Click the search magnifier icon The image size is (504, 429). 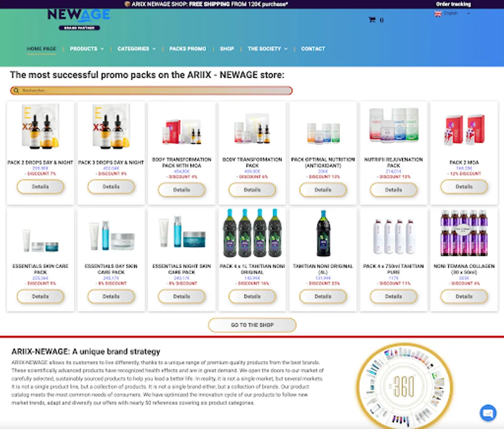pos(16,91)
